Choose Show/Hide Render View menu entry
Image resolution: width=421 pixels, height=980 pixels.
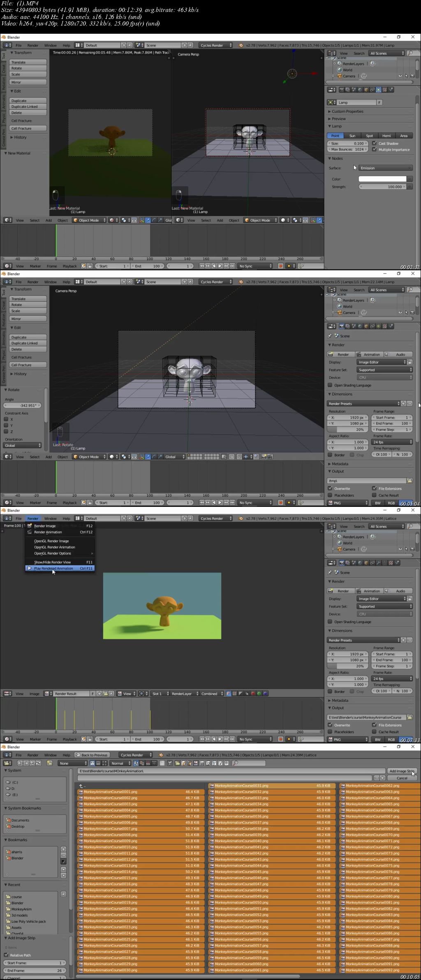click(x=60, y=562)
